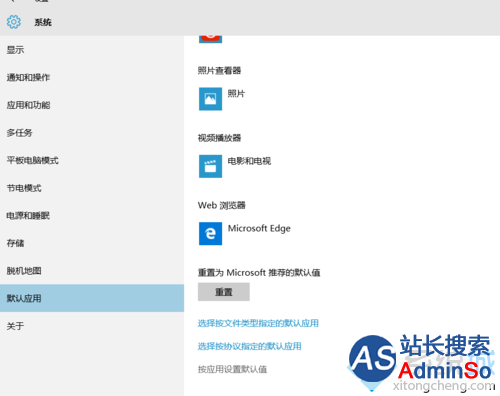The width and height of the screenshot is (500, 396).
Task: Open 选择按协议指定的默认应用 link
Action: pos(249,346)
